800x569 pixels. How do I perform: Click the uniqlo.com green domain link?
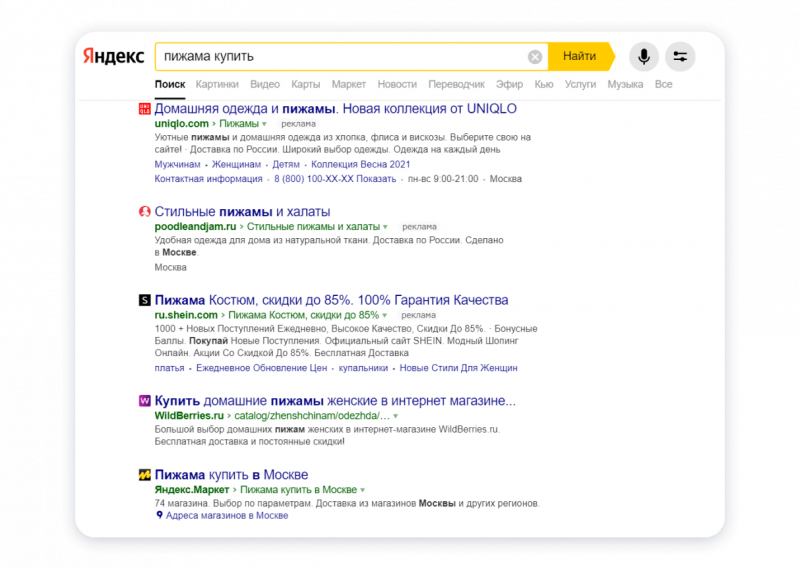click(182, 123)
